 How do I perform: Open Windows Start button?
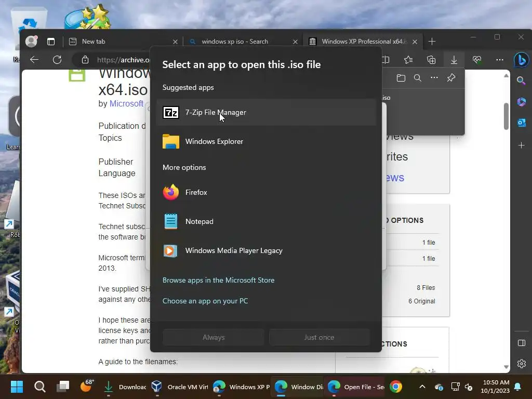(17, 387)
